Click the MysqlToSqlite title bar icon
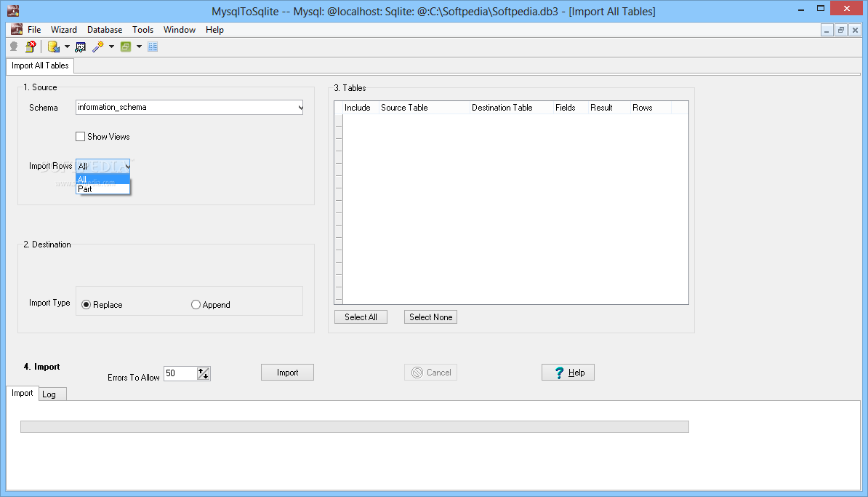 click(13, 10)
